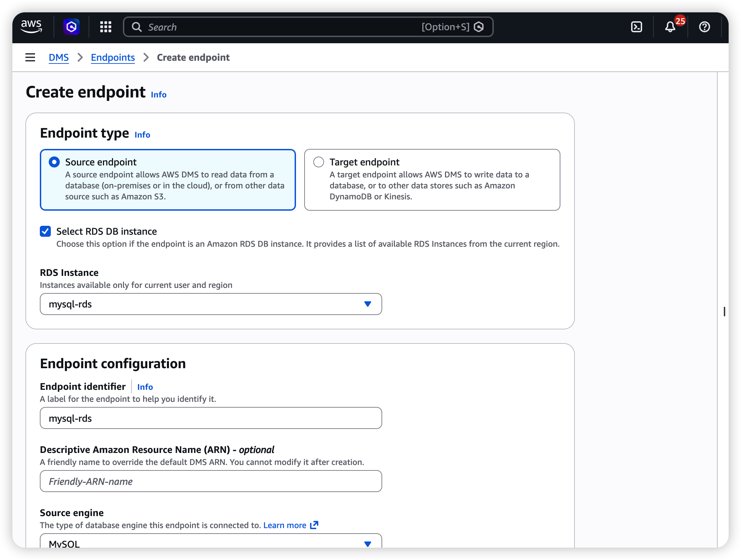Go to DMS breadcrumb link
The width and height of the screenshot is (741, 560).
point(59,57)
